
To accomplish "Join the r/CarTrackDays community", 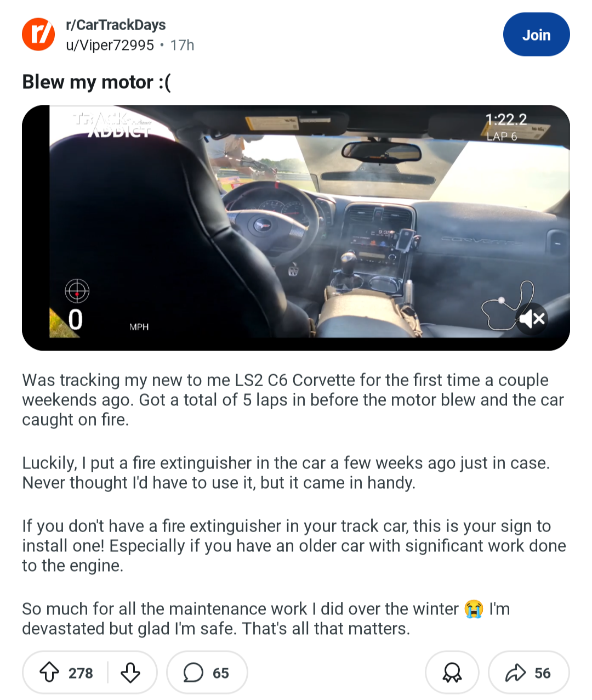I will (536, 35).
